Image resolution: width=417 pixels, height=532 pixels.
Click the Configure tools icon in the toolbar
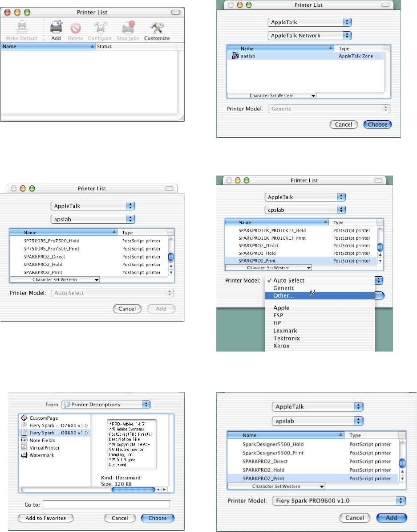click(x=100, y=27)
